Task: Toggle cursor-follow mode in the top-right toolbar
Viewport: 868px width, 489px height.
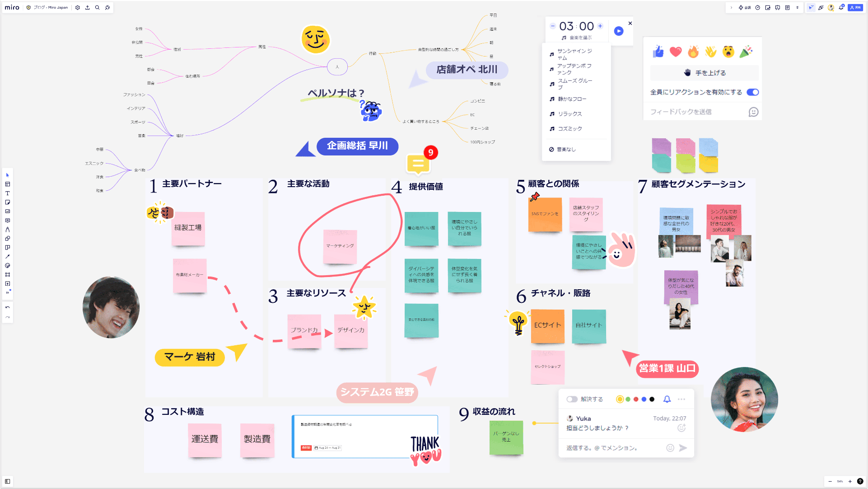Action: (x=811, y=8)
